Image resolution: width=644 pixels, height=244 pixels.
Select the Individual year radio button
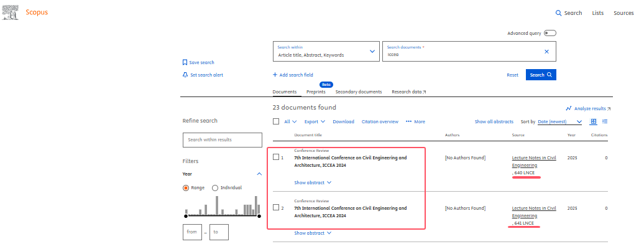[x=215, y=187]
